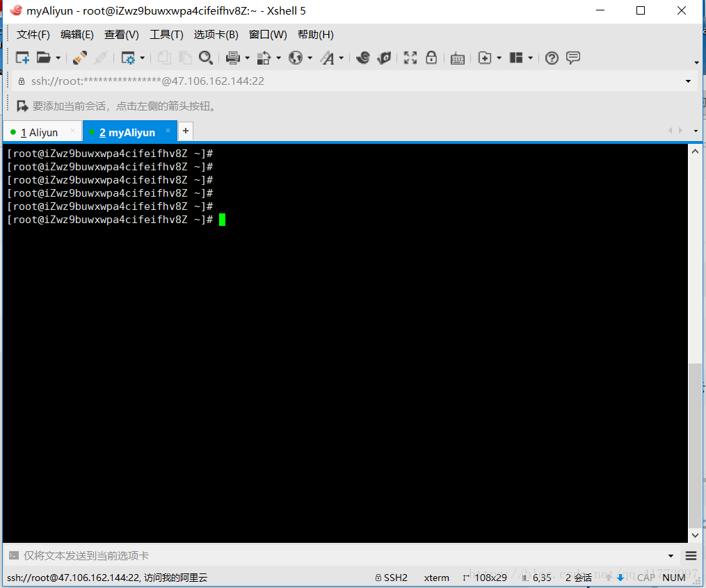The width and height of the screenshot is (706, 588).
Task: Close the 1 Aliyun tab
Action: pyautogui.click(x=72, y=131)
